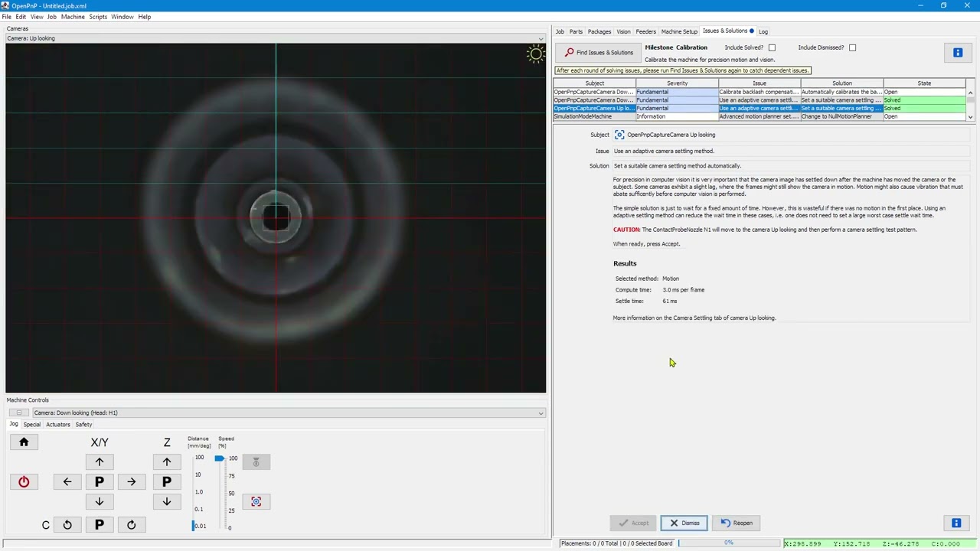Open the Machine menu
Viewport: 980px width, 551px height.
click(x=73, y=17)
